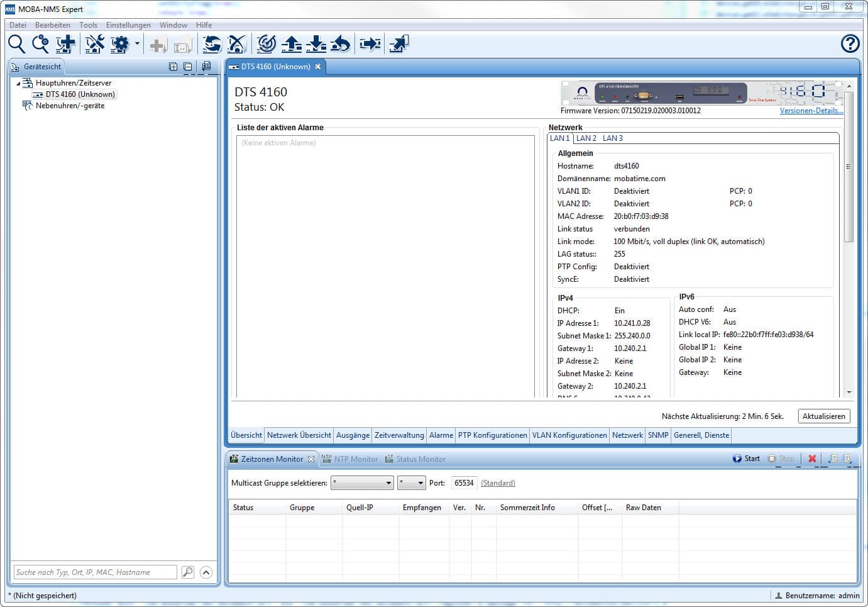Click the red X clear monitor icon
This screenshot has height=607, width=868.
812,459
